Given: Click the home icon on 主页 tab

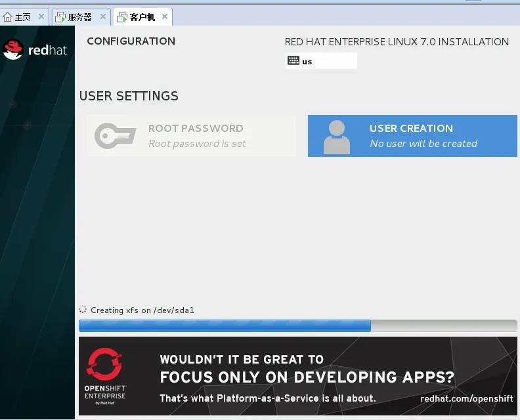Looking at the screenshot, I should tap(7, 17).
